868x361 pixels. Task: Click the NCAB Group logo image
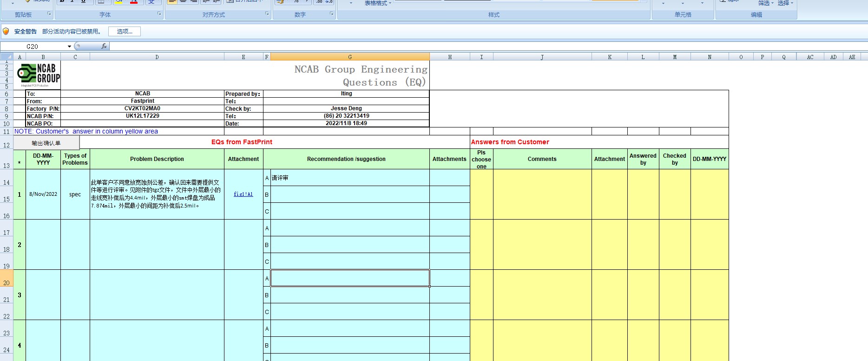pos(38,75)
